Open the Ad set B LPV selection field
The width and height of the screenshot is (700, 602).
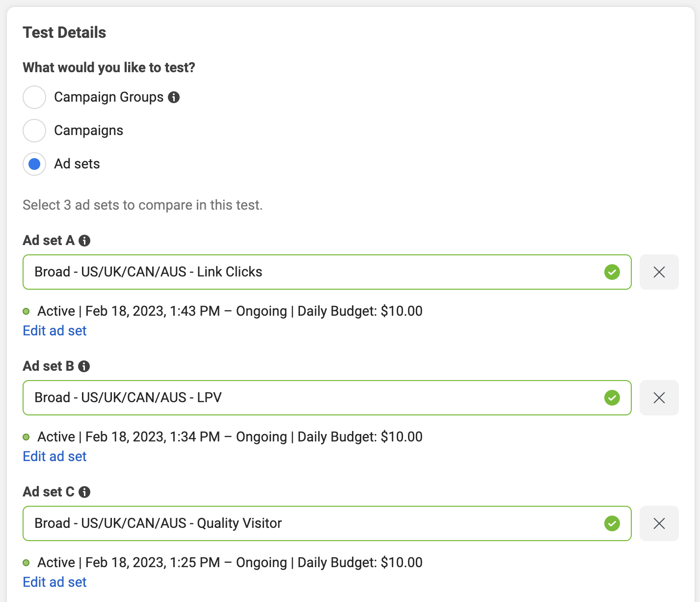[x=327, y=398]
